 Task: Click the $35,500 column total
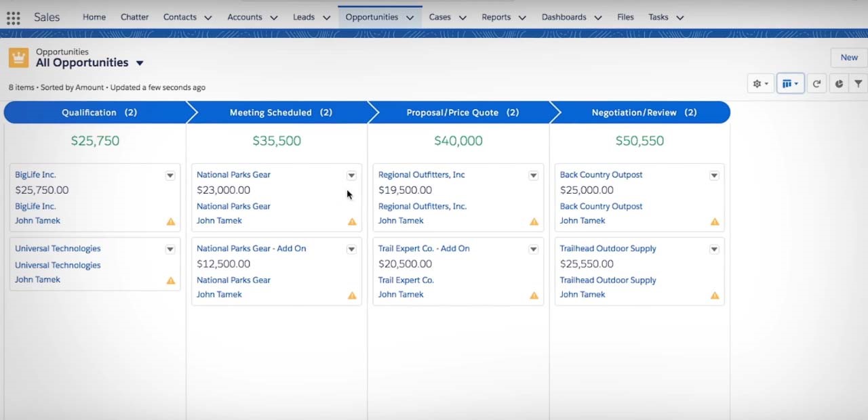277,141
